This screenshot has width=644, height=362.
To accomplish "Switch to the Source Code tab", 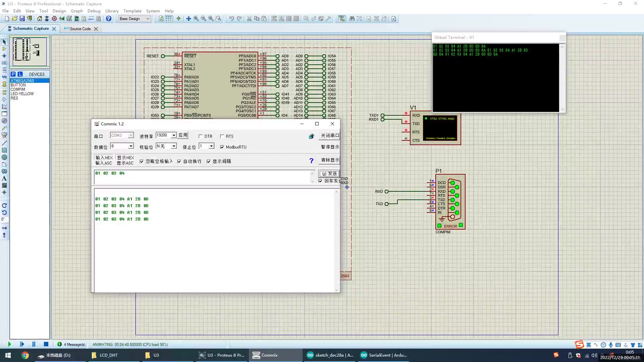I will [x=80, y=29].
